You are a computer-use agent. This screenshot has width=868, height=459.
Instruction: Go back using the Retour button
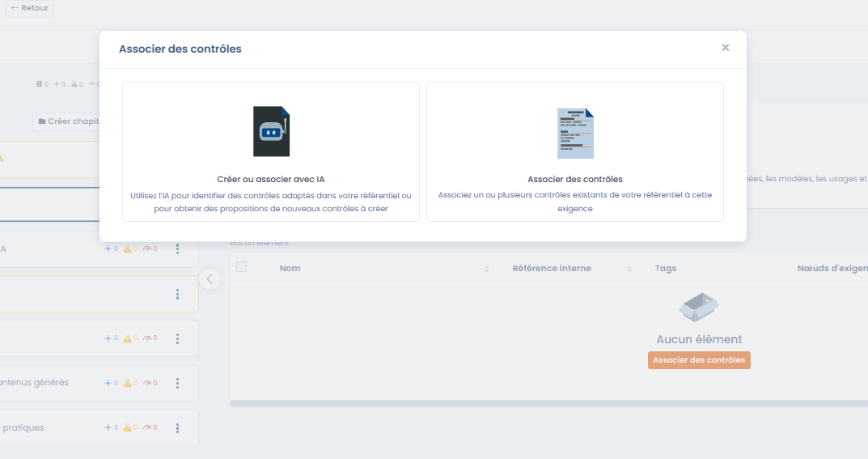[x=30, y=8]
